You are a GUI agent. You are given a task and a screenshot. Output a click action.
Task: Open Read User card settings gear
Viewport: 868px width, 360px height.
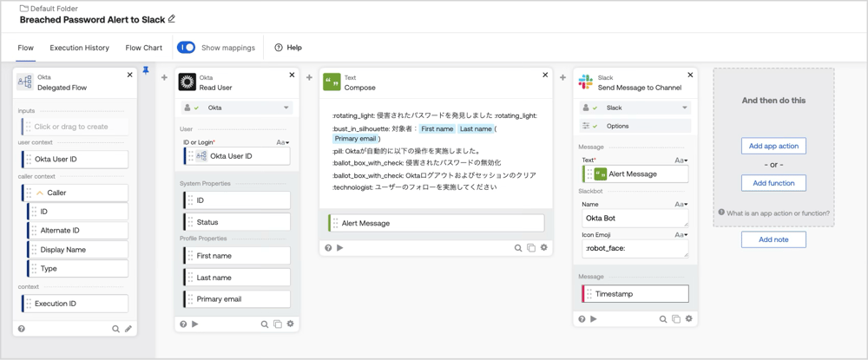(290, 324)
